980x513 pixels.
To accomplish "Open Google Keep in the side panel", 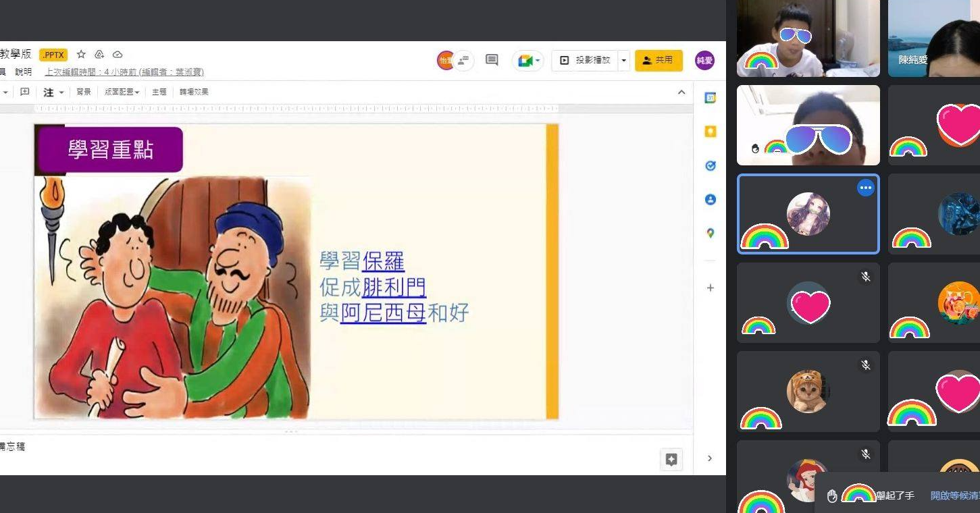I will (710, 132).
